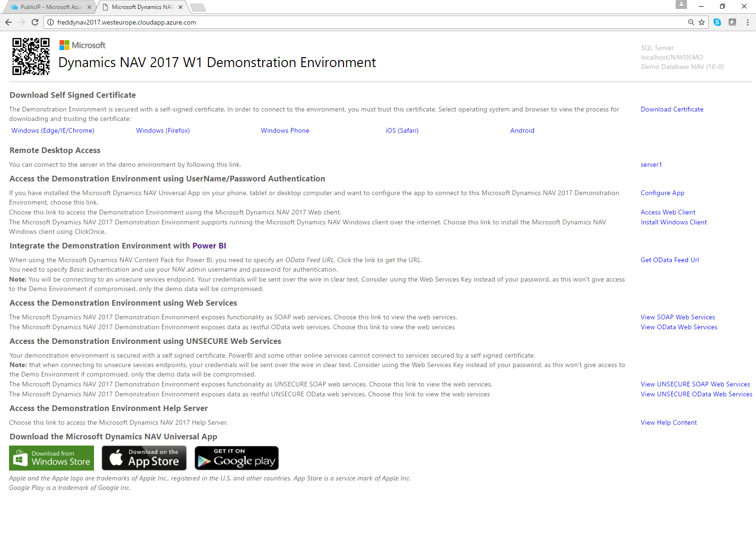
Task: Click the View Help Content link
Action: [x=669, y=422]
